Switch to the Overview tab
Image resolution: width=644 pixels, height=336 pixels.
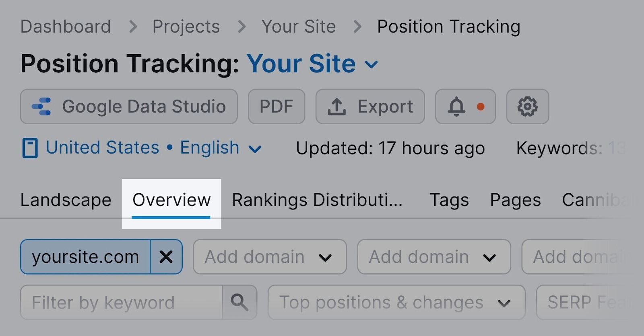[x=171, y=200]
